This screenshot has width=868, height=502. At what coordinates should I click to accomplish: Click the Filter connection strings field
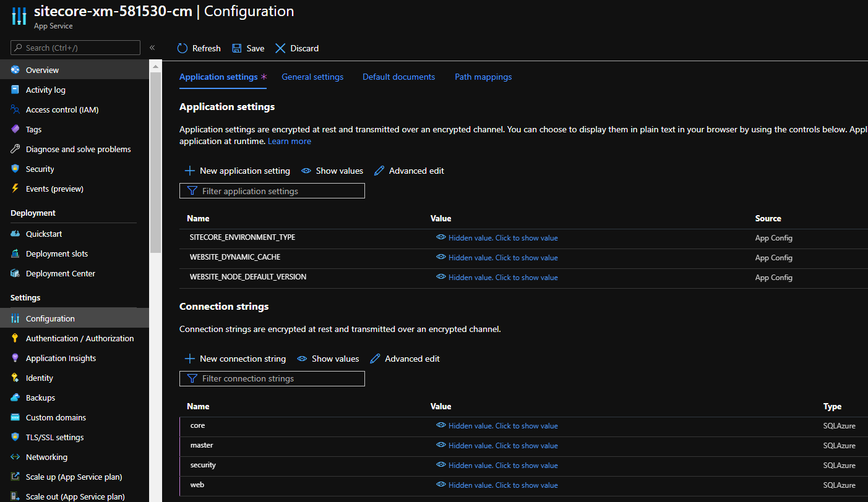pyautogui.click(x=272, y=378)
